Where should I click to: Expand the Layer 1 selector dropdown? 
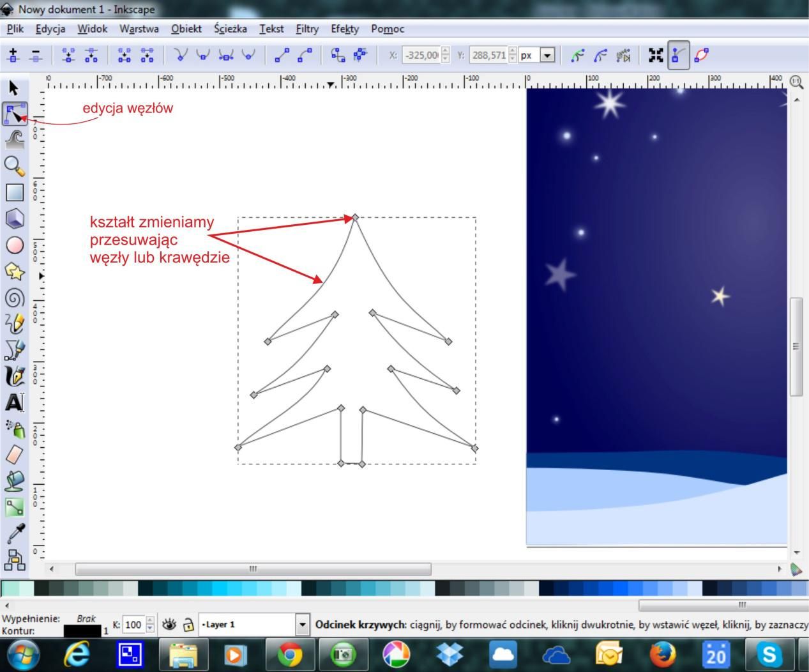(x=302, y=625)
